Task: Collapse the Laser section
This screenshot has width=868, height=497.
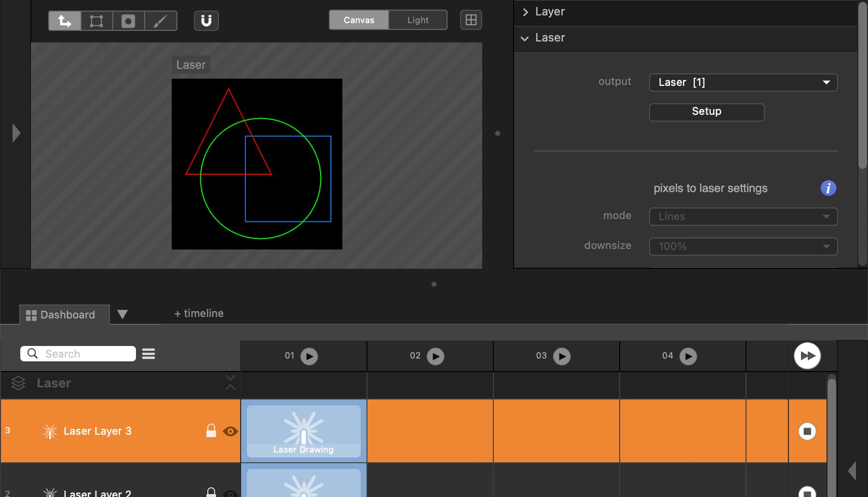Action: pos(525,38)
